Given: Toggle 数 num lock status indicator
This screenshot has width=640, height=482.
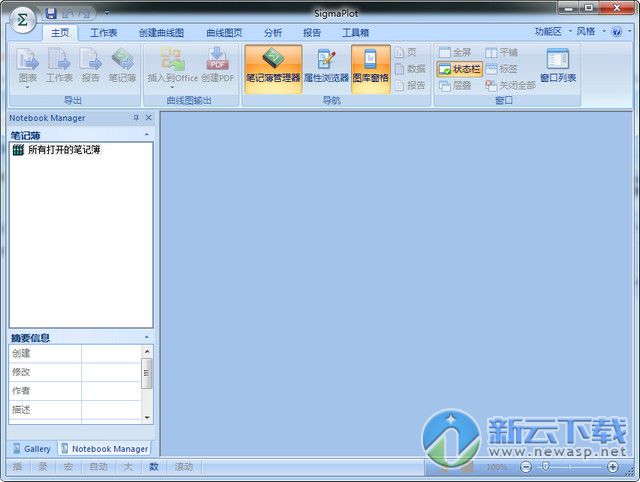Looking at the screenshot, I should (153, 466).
